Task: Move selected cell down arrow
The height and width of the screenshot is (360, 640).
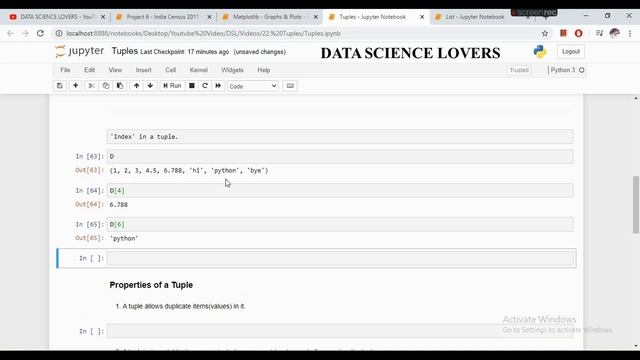Action: pos(150,86)
